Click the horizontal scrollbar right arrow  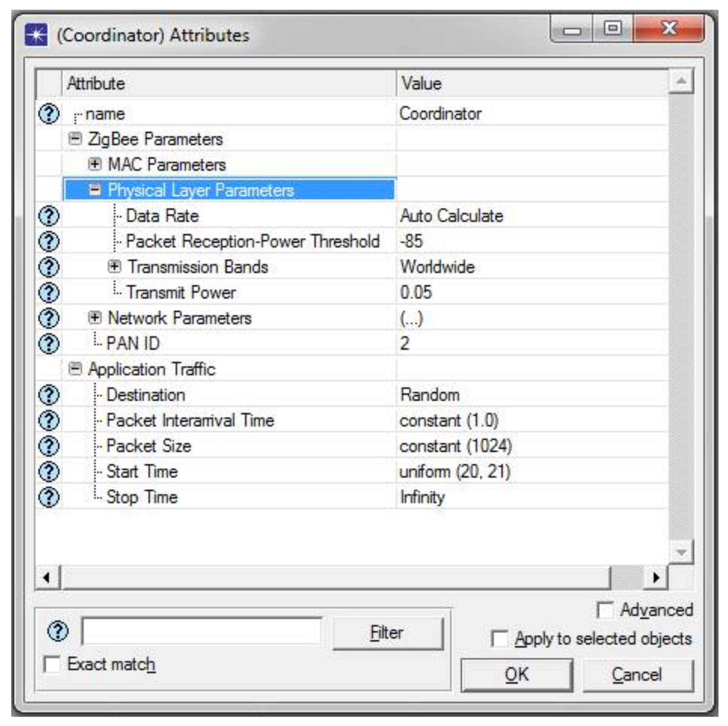[656, 577]
